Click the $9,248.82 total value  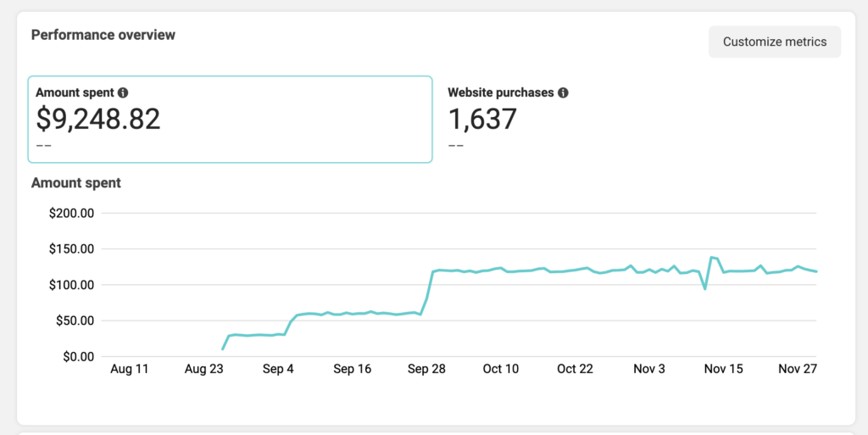coord(98,120)
